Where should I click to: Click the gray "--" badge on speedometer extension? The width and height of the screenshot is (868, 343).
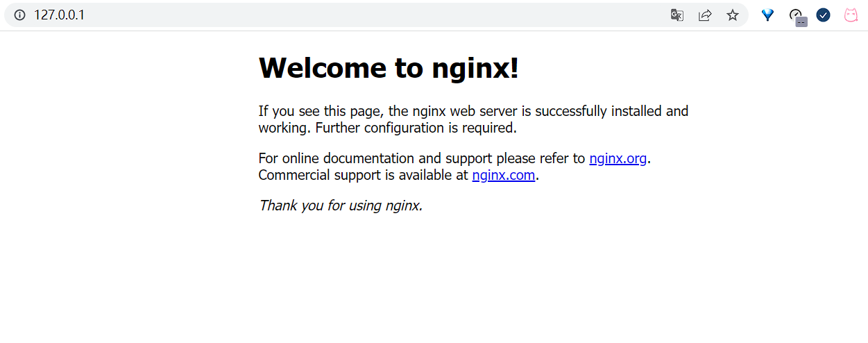[x=801, y=22]
